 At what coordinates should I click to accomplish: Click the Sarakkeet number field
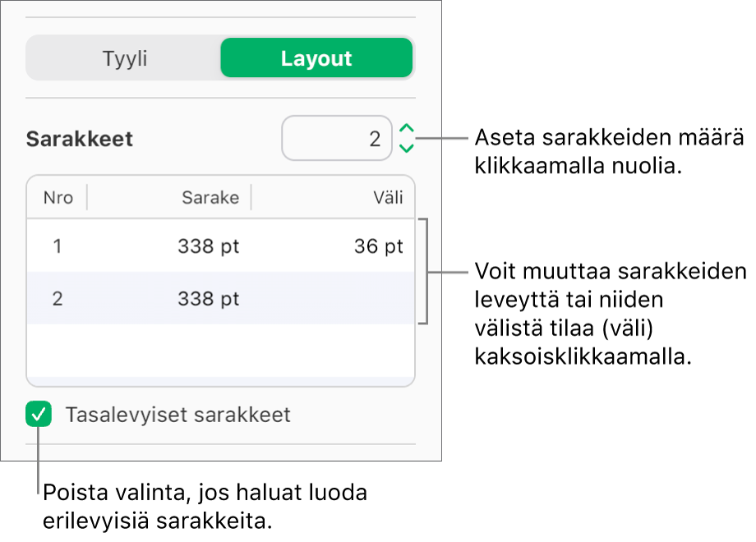pos(337,138)
